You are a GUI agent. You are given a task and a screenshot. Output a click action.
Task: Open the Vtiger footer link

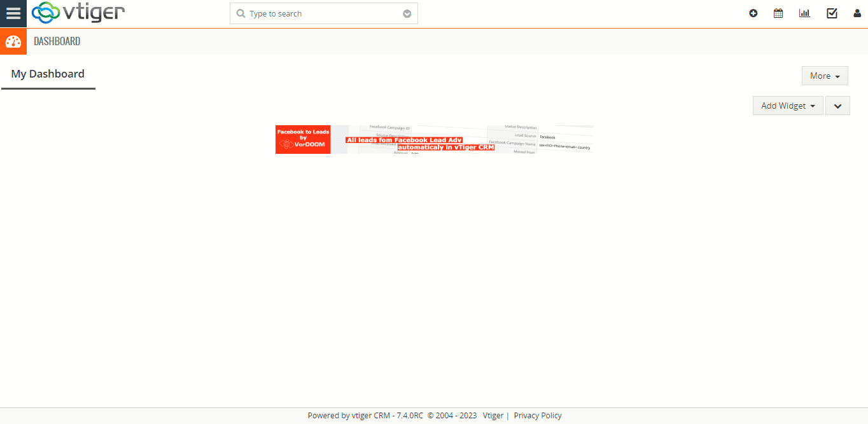(493, 416)
